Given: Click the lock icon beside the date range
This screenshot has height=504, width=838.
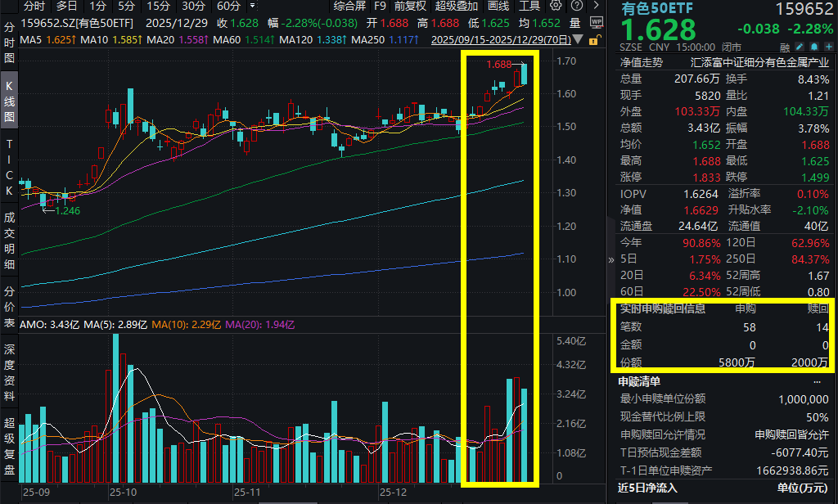Looking at the screenshot, I should coord(595,42).
